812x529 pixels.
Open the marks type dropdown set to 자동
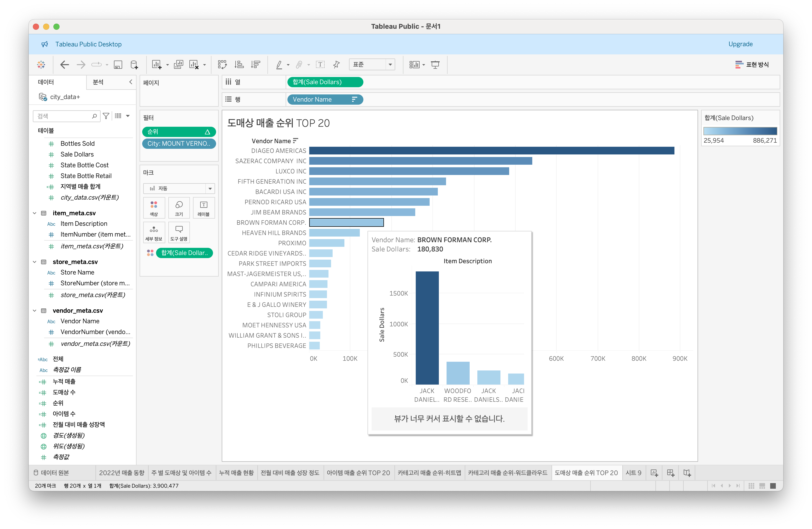click(179, 188)
